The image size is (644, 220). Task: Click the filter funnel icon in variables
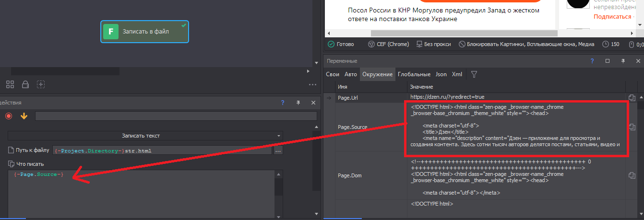pos(474,74)
